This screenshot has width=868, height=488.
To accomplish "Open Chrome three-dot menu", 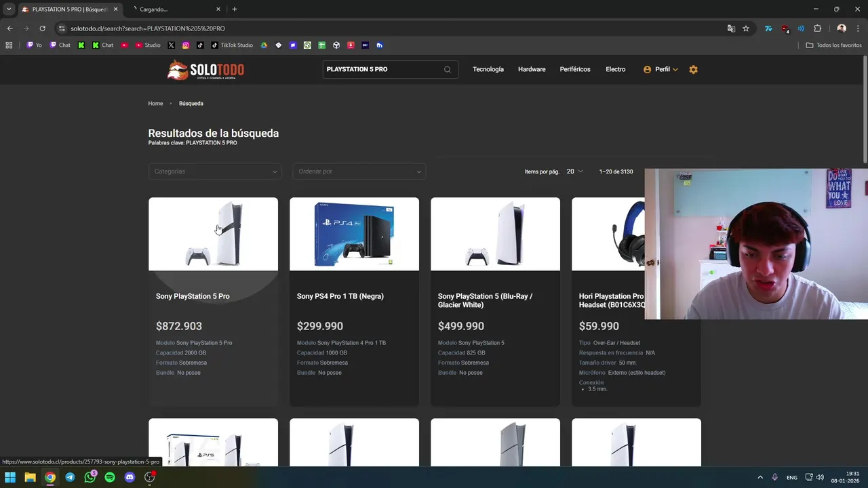I will [x=859, y=28].
